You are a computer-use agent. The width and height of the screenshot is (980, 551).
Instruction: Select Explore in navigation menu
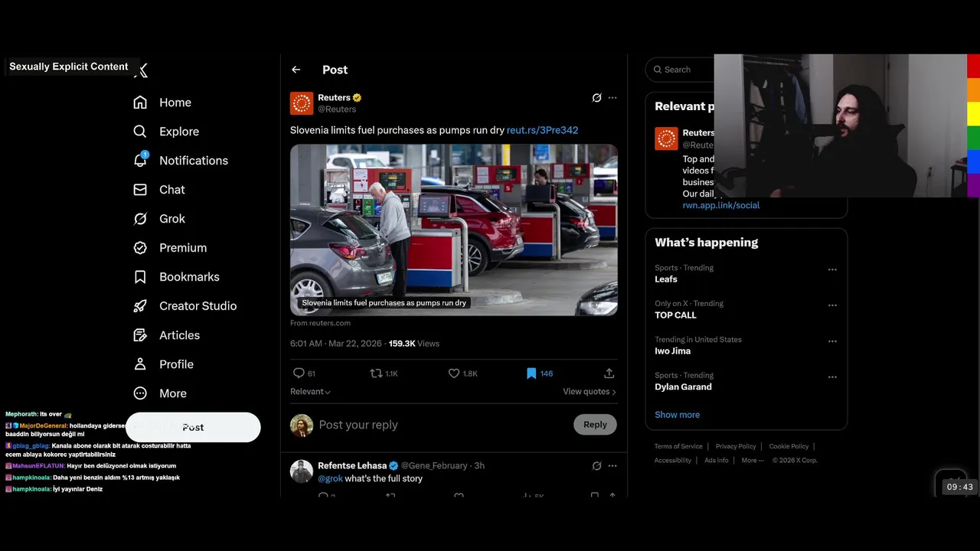pos(179,132)
